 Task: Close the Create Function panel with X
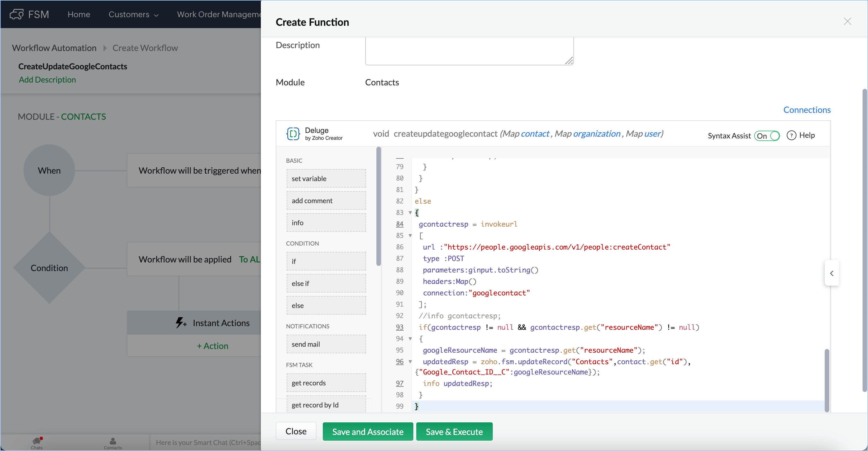(847, 21)
